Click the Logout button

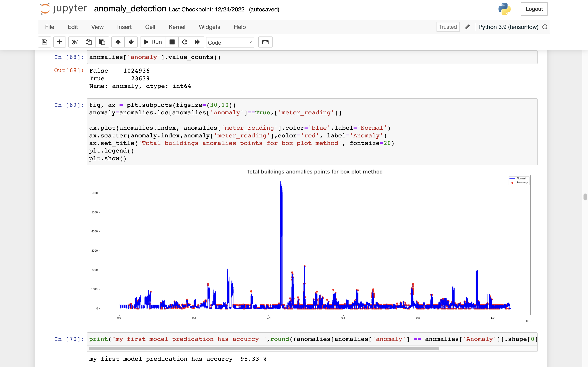point(534,9)
